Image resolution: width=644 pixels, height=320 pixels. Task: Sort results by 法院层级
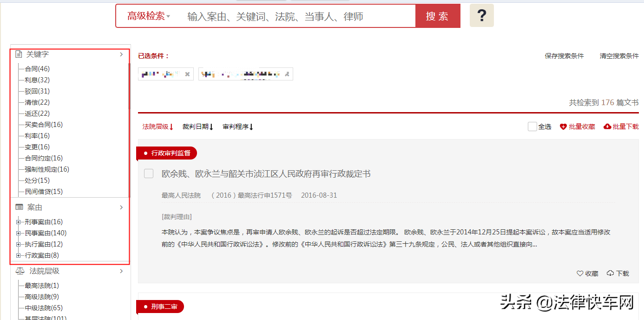click(158, 126)
